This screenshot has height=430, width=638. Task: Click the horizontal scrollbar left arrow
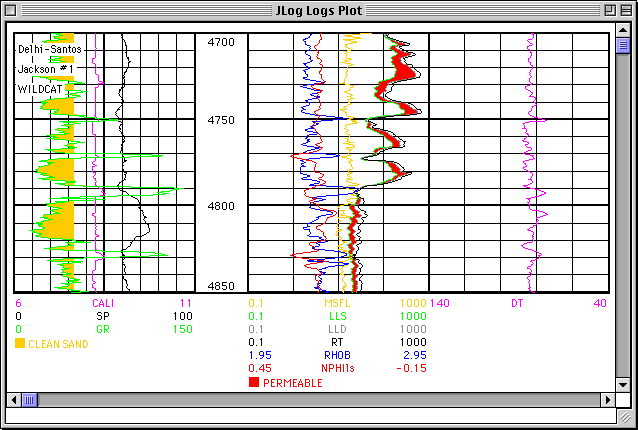(x=14, y=399)
